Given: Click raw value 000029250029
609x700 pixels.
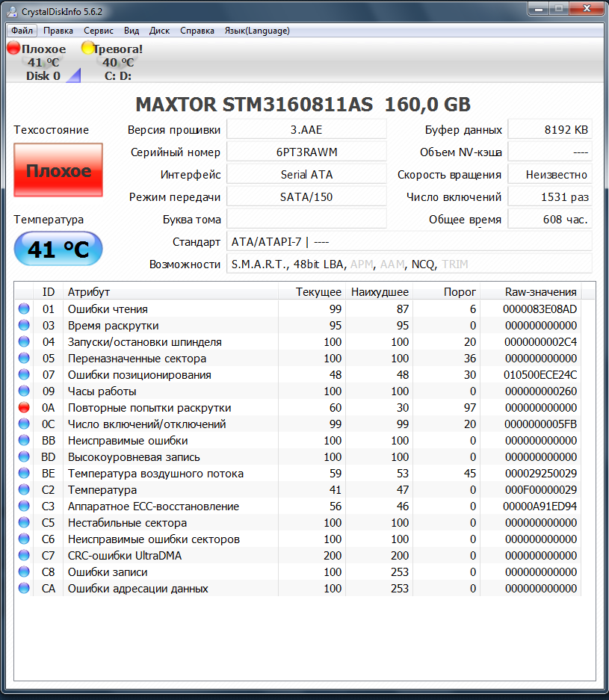Looking at the screenshot, I should (x=541, y=473).
